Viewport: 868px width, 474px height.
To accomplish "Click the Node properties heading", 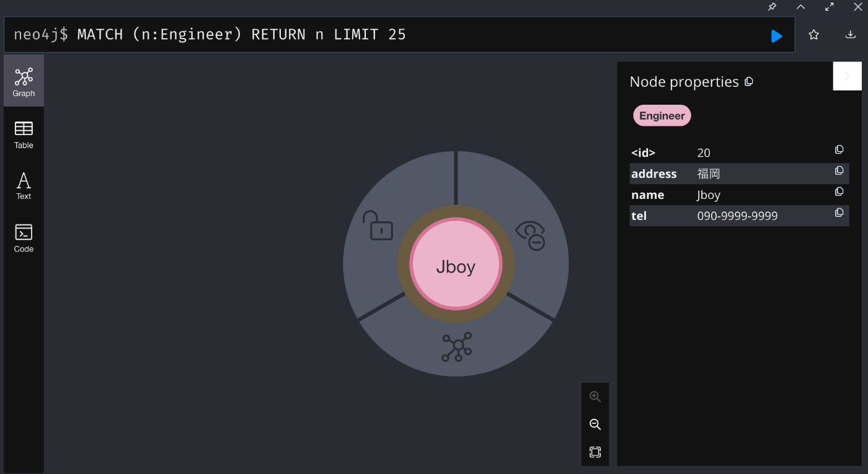I will (684, 82).
